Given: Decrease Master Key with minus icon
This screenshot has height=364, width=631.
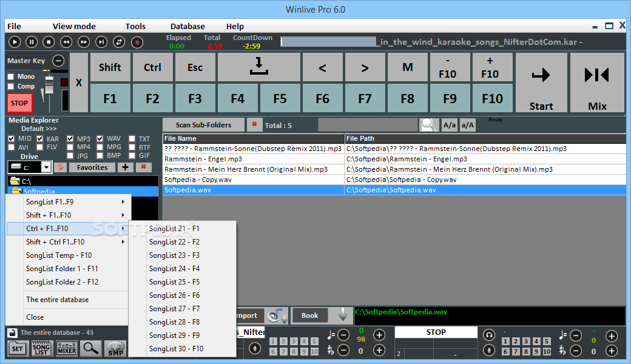Looking at the screenshot, I should click(x=58, y=60).
